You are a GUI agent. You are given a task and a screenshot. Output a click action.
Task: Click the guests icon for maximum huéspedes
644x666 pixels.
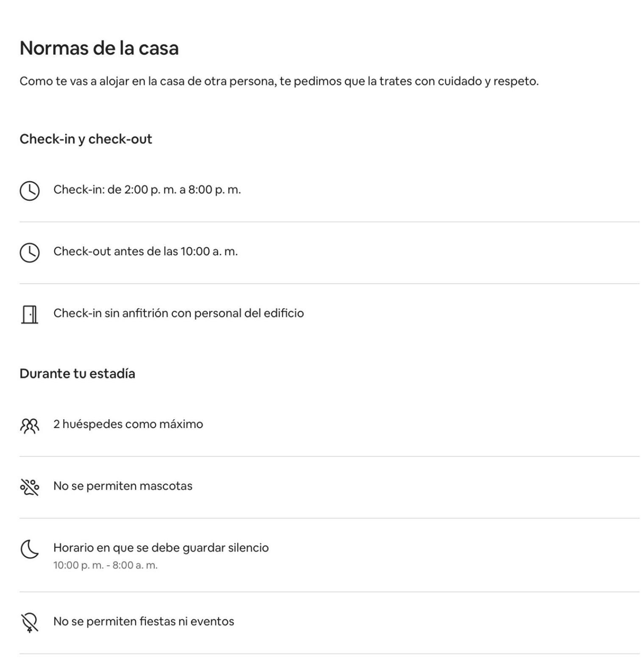(x=30, y=426)
